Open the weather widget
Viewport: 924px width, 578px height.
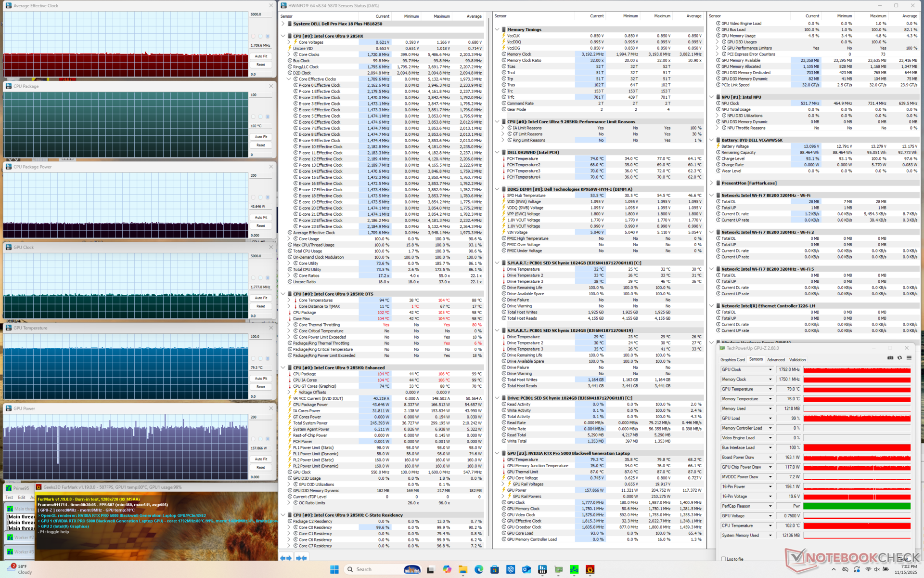pos(19,569)
